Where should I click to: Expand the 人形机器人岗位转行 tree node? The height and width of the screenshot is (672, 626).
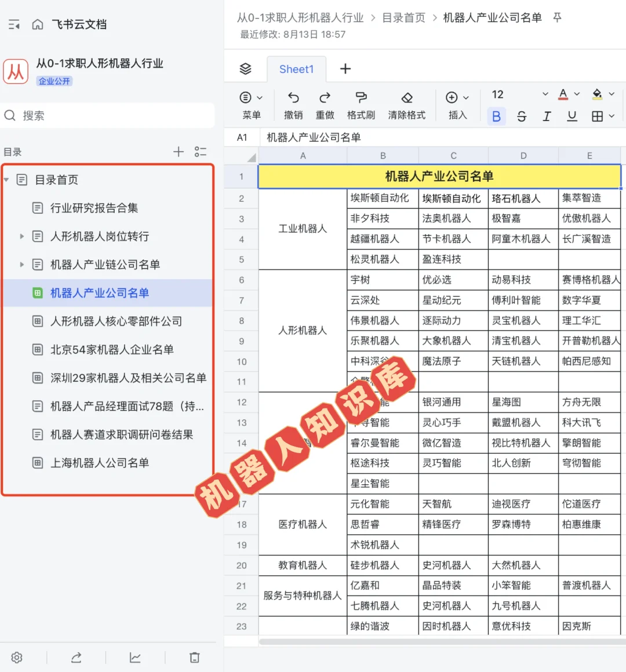[22, 236]
